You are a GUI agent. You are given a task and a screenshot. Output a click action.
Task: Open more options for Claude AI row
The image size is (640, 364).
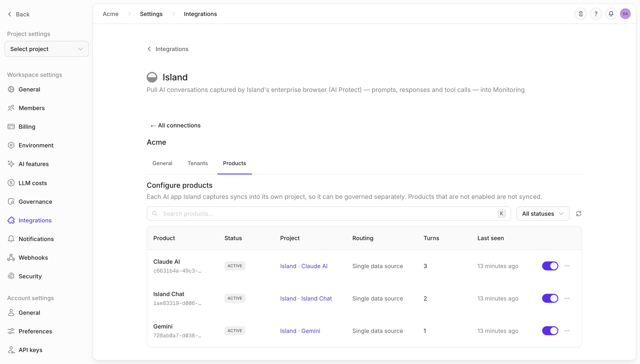(567, 266)
